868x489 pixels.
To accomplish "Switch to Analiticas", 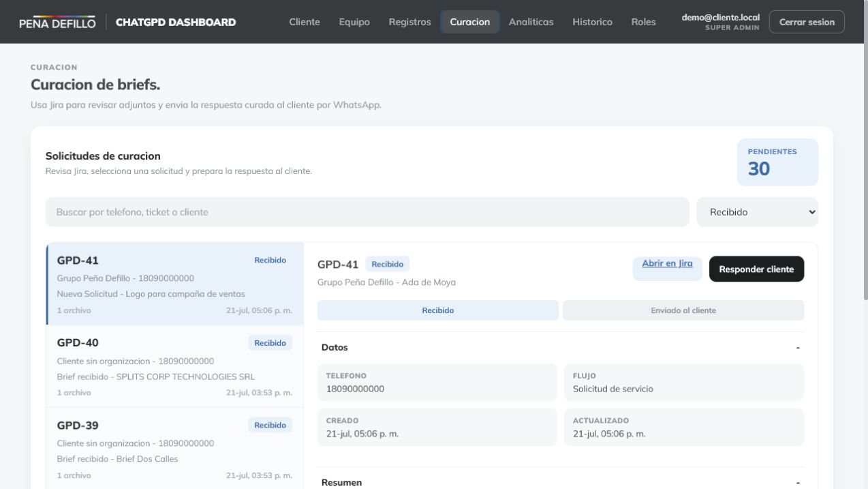I will pyautogui.click(x=531, y=22).
